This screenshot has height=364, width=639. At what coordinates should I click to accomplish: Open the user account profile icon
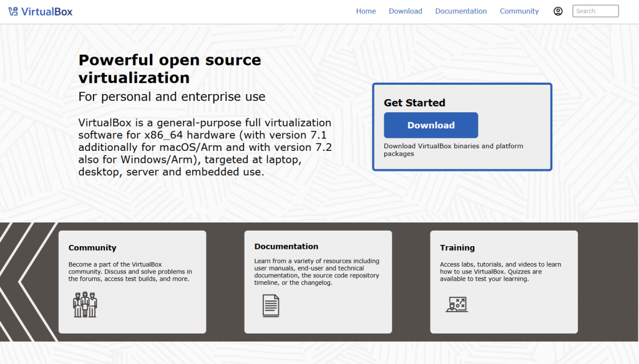click(558, 11)
